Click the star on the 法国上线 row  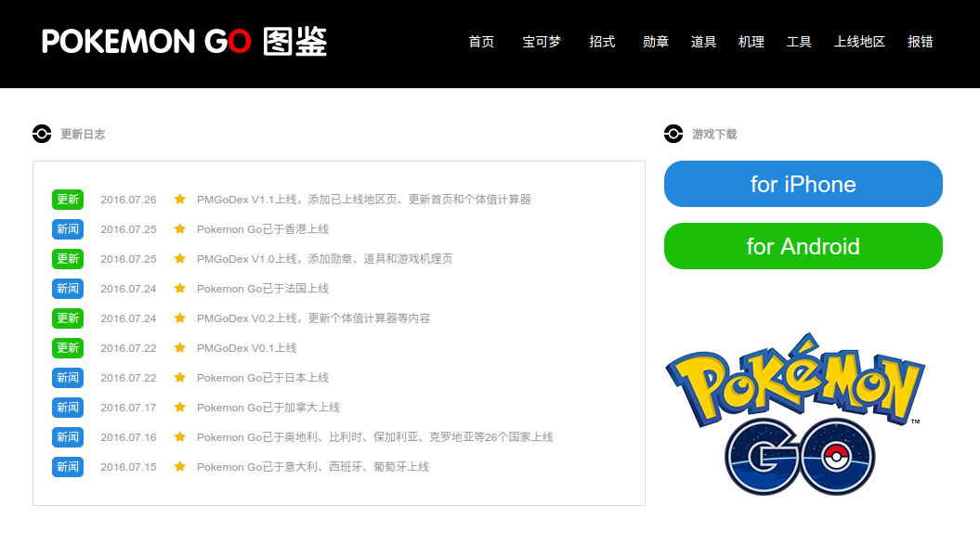180,288
